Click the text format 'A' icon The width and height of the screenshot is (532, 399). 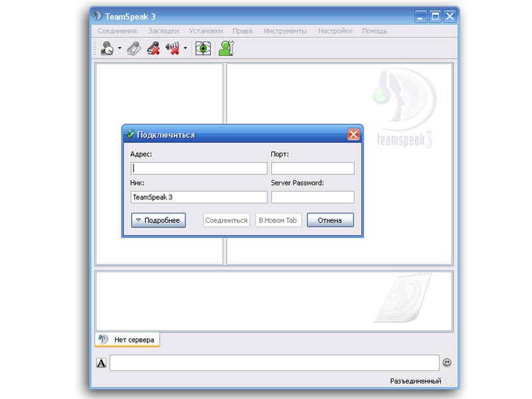(x=101, y=362)
